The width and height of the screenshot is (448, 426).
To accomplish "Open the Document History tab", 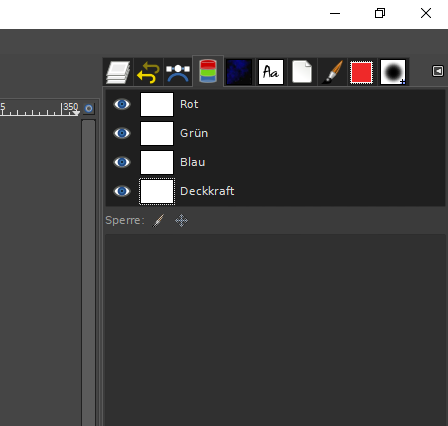I will [x=302, y=72].
